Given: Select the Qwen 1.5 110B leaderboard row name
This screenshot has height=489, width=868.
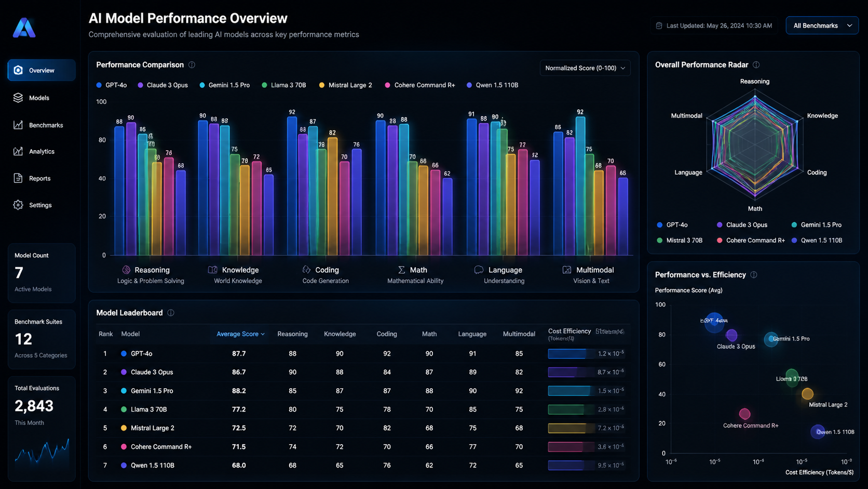Looking at the screenshot, I should pos(153,466).
